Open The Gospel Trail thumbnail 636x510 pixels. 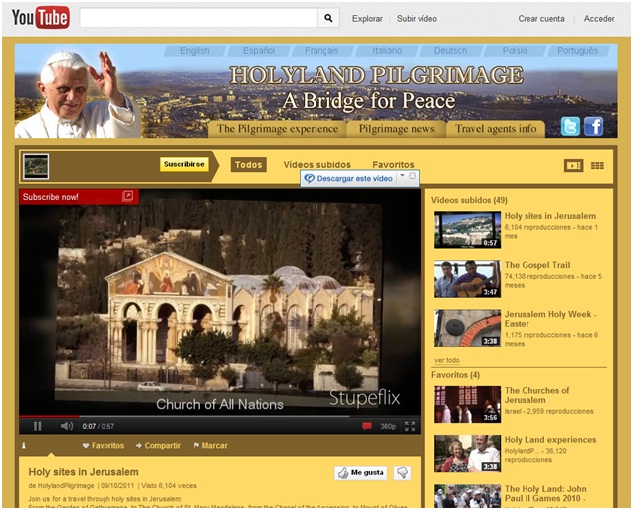(467, 279)
